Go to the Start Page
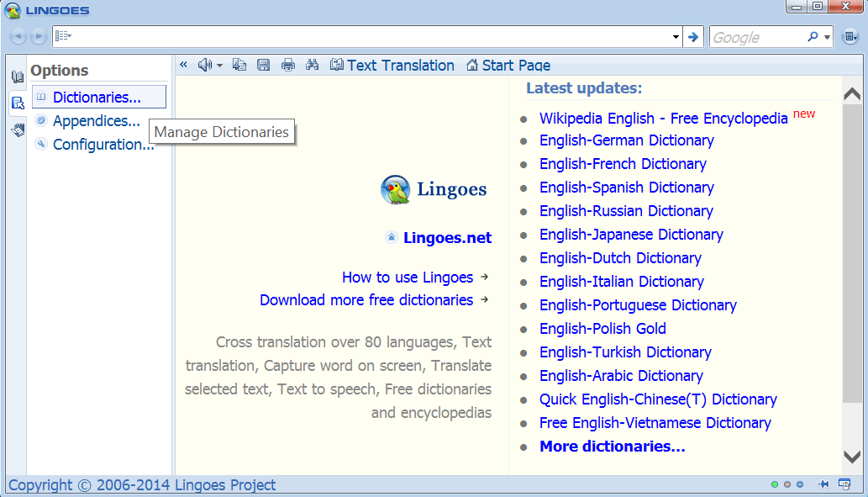Screen dimensions: 868x497 508,65
